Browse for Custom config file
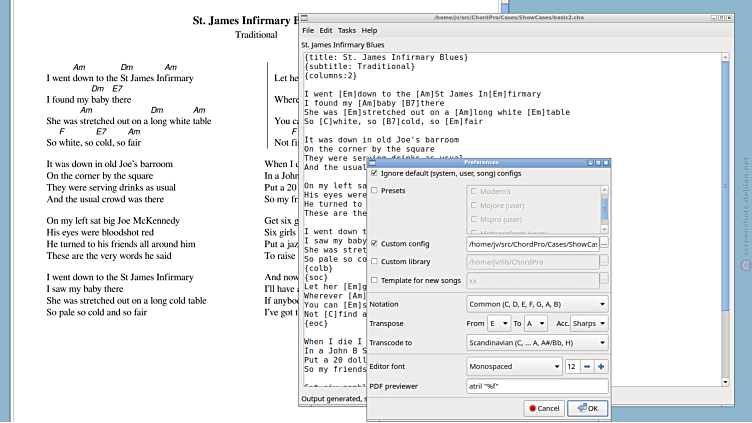 click(604, 244)
